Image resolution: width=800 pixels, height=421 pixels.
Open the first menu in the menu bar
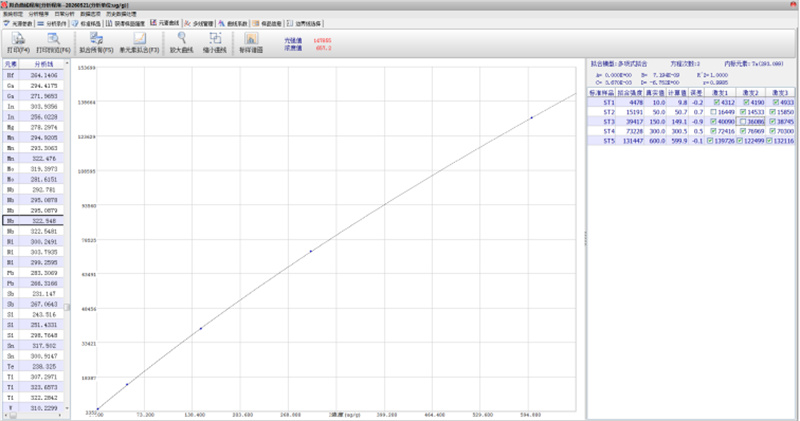(x=13, y=14)
